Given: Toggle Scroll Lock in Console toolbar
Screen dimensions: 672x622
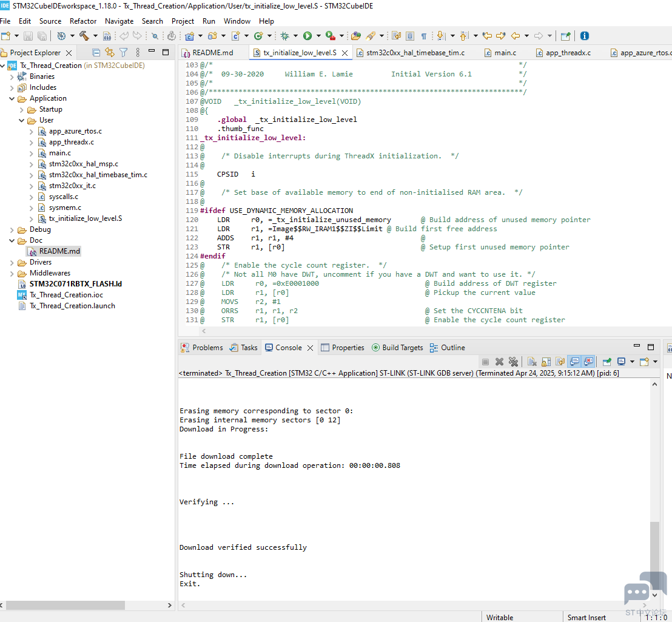Looking at the screenshot, I should (546, 362).
